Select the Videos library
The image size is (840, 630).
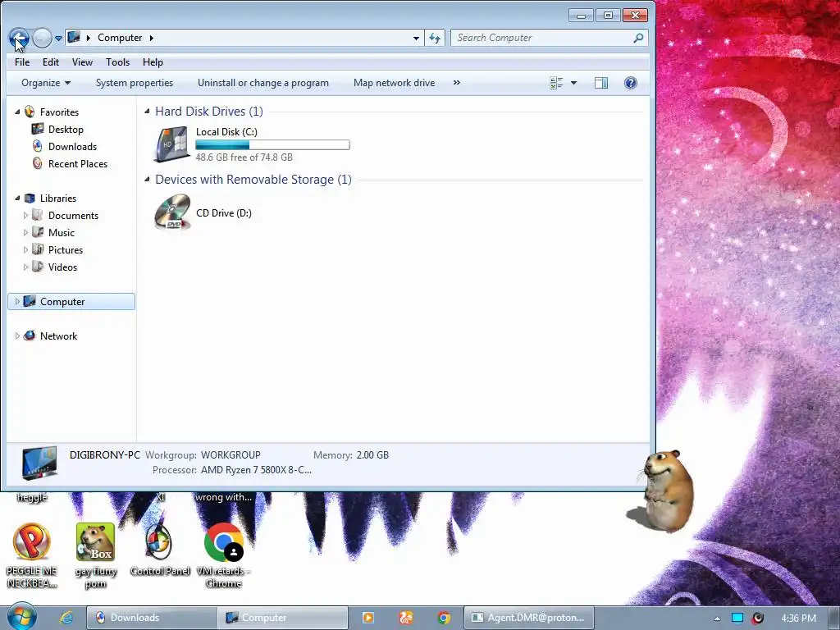coord(62,267)
